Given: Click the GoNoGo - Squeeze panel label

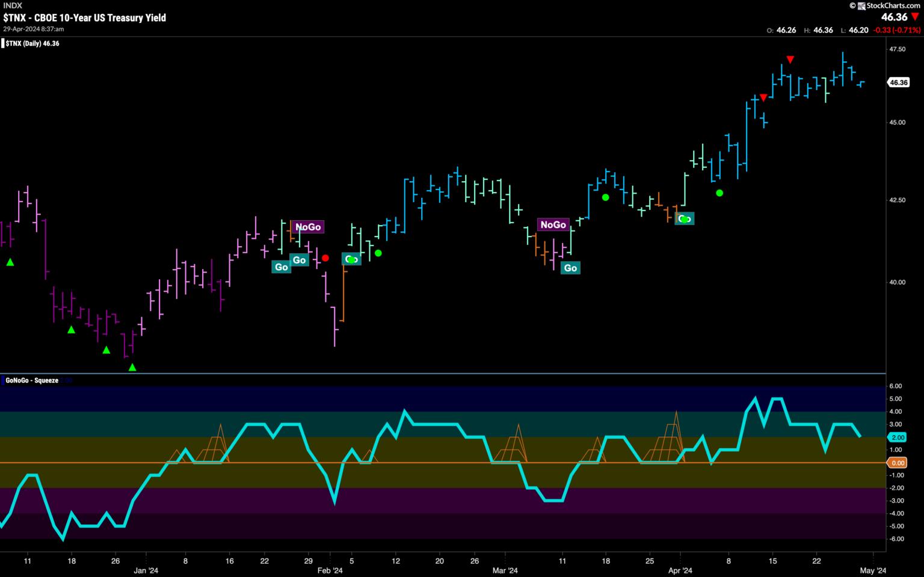Looking at the screenshot, I should [32, 380].
